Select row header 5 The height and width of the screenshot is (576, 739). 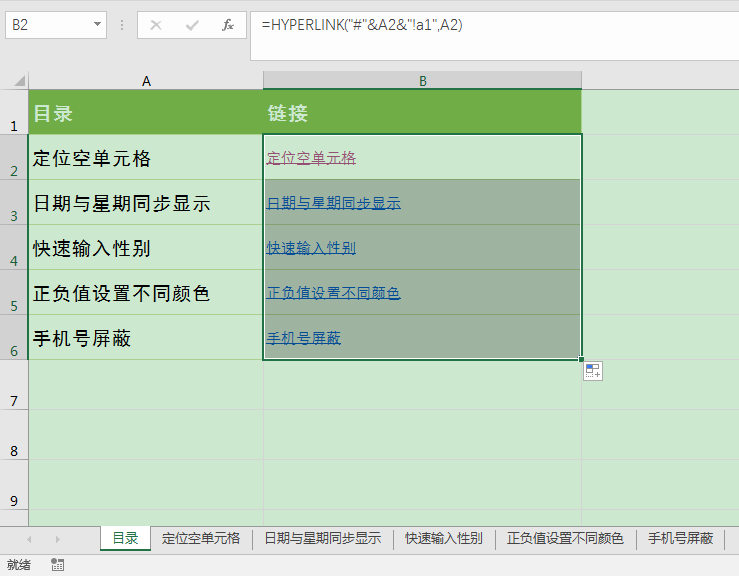14,292
